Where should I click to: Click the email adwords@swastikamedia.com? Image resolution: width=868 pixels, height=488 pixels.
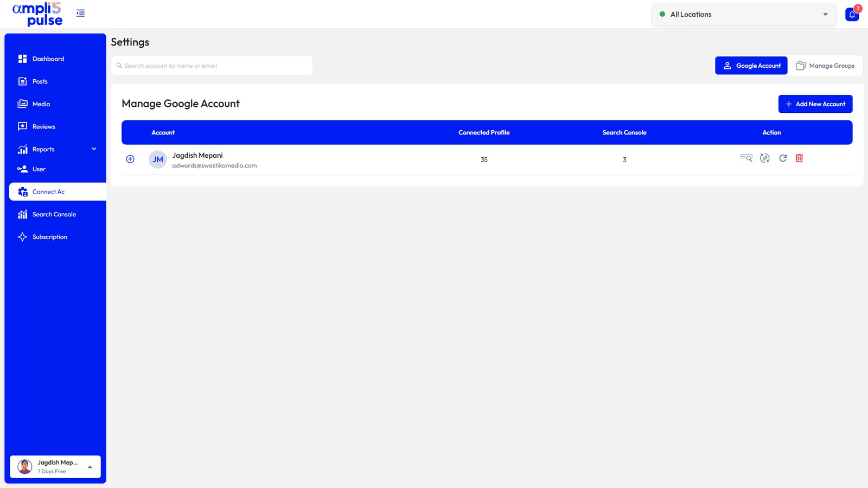click(x=214, y=166)
